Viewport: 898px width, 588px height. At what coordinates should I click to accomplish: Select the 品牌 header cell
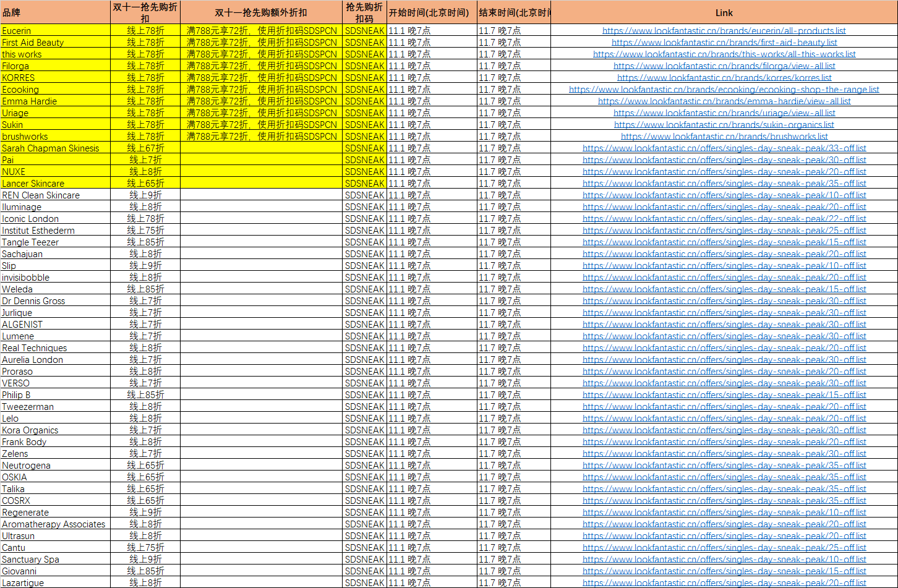56,12
